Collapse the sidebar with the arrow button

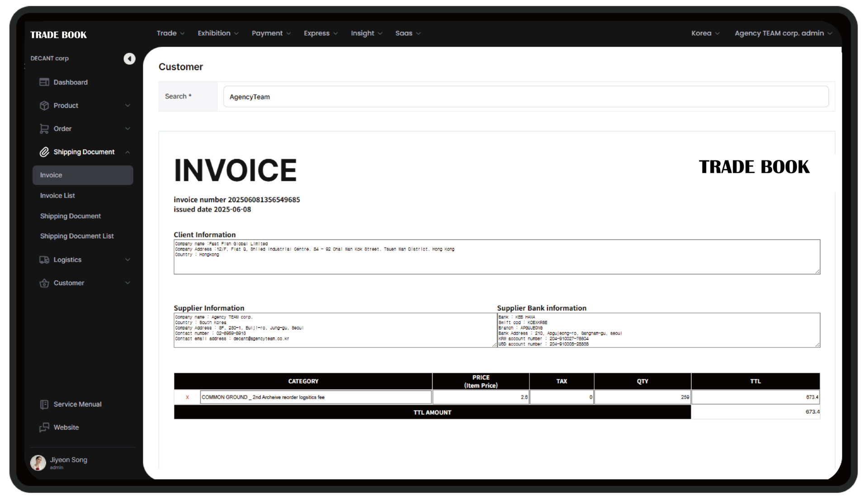pos(129,59)
